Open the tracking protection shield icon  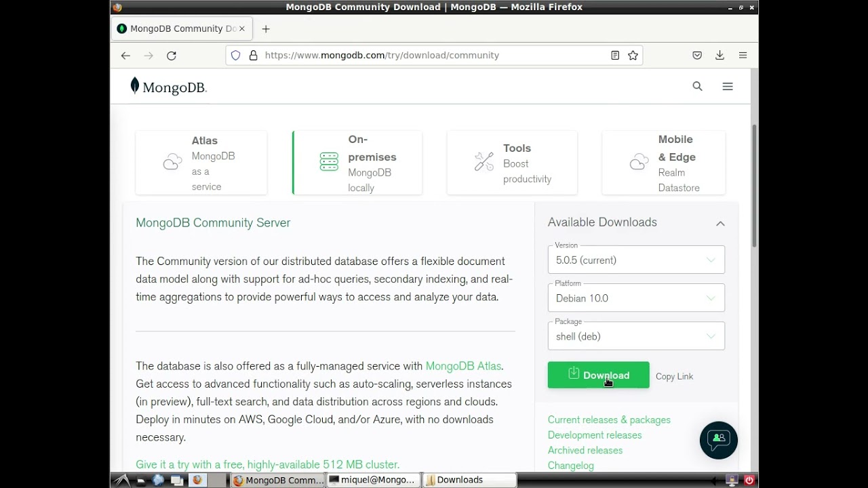click(x=236, y=56)
